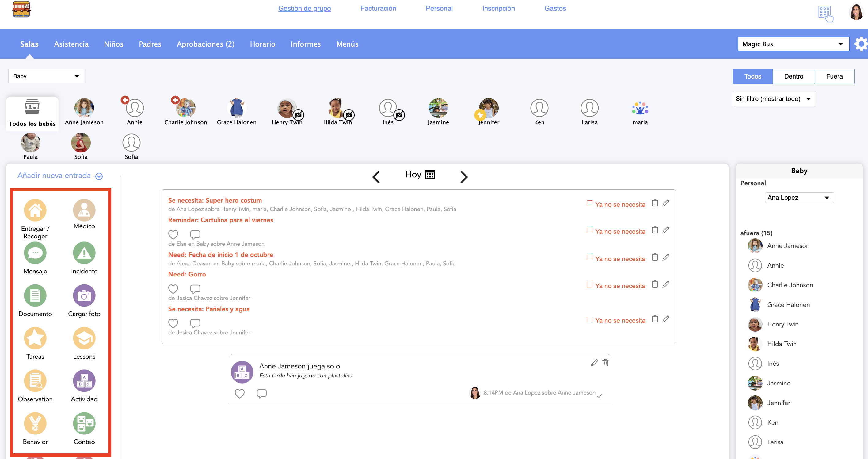This screenshot has height=459, width=868.
Task: Delete the Super hero costum reminder
Action: point(654,203)
